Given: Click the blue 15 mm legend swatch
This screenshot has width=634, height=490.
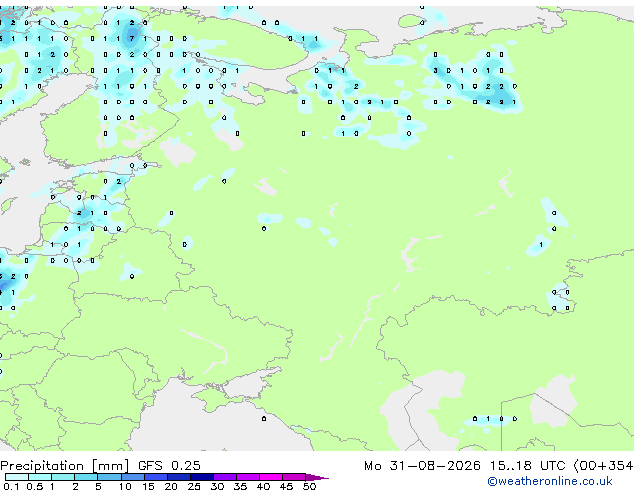Looking at the screenshot, I should [156, 477].
